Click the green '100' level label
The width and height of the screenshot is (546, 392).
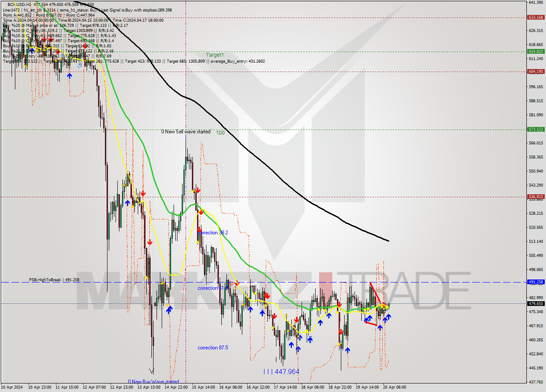point(220,133)
